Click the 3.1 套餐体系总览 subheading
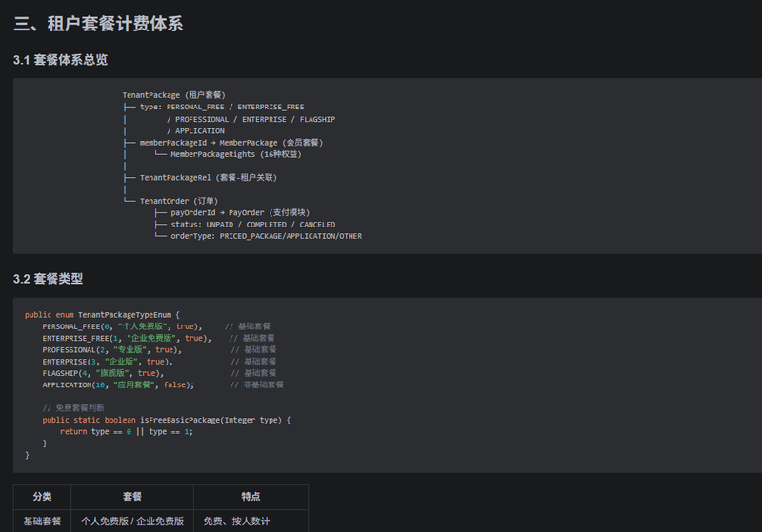Image resolution: width=762 pixels, height=532 pixels. [60, 60]
